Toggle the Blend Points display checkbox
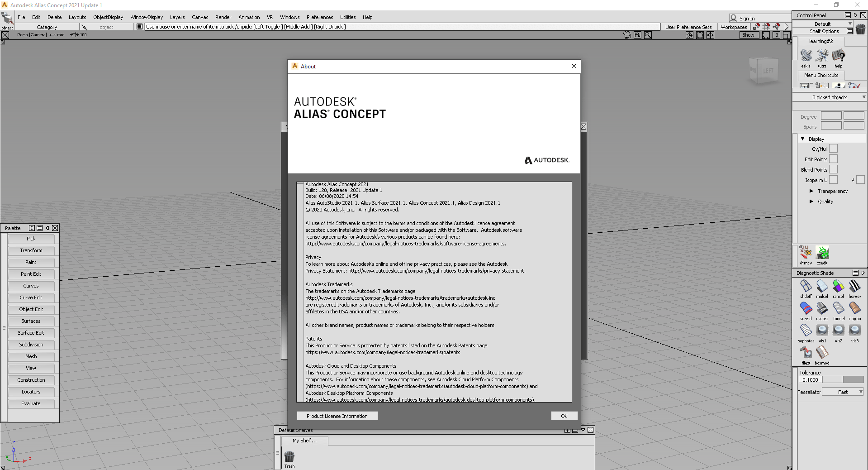 coord(833,169)
